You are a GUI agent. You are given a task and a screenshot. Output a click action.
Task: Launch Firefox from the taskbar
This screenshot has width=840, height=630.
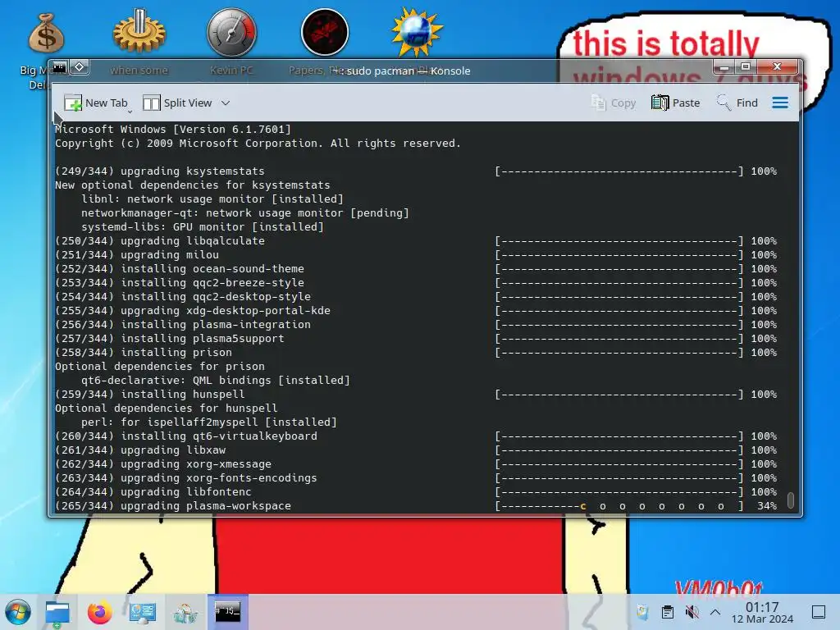(x=99, y=612)
